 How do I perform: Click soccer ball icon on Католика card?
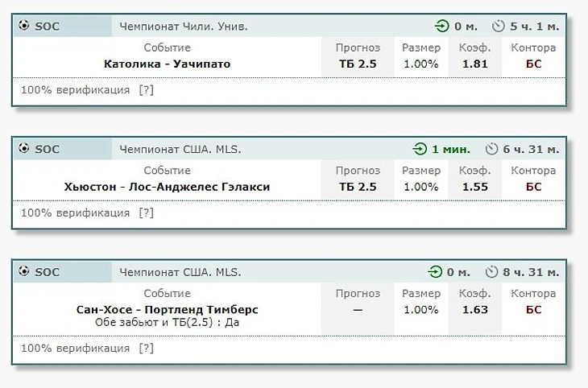coord(24,26)
